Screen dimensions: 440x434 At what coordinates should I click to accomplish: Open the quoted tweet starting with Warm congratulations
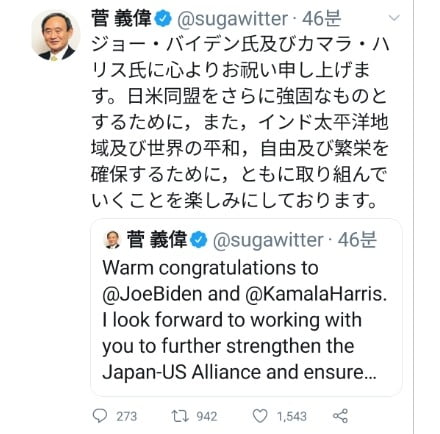click(x=246, y=307)
